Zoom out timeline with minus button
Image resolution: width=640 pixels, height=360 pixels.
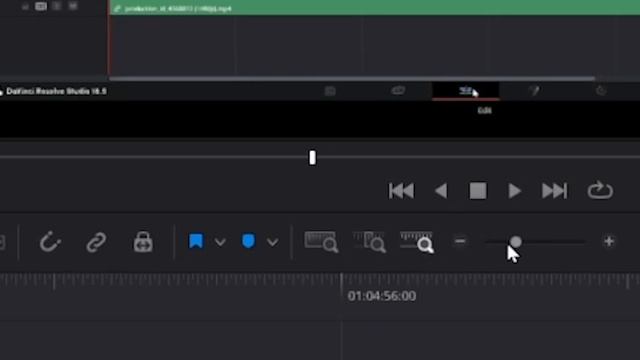[x=460, y=241]
